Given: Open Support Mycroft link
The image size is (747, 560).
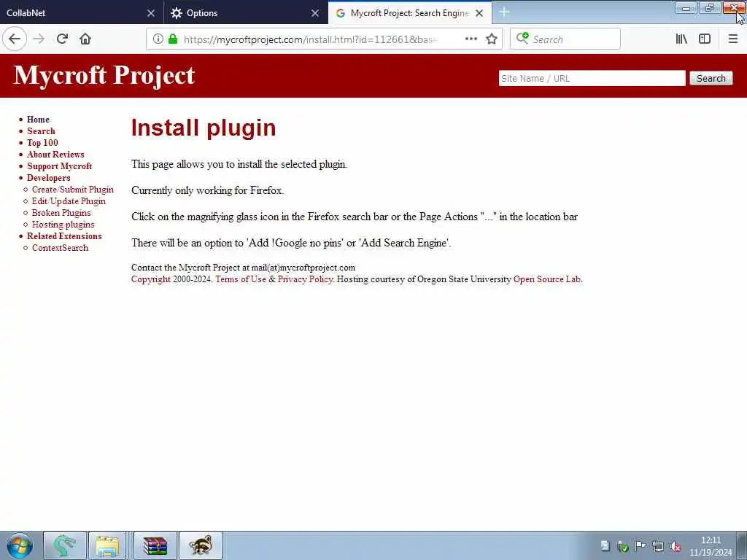Looking at the screenshot, I should (x=59, y=166).
